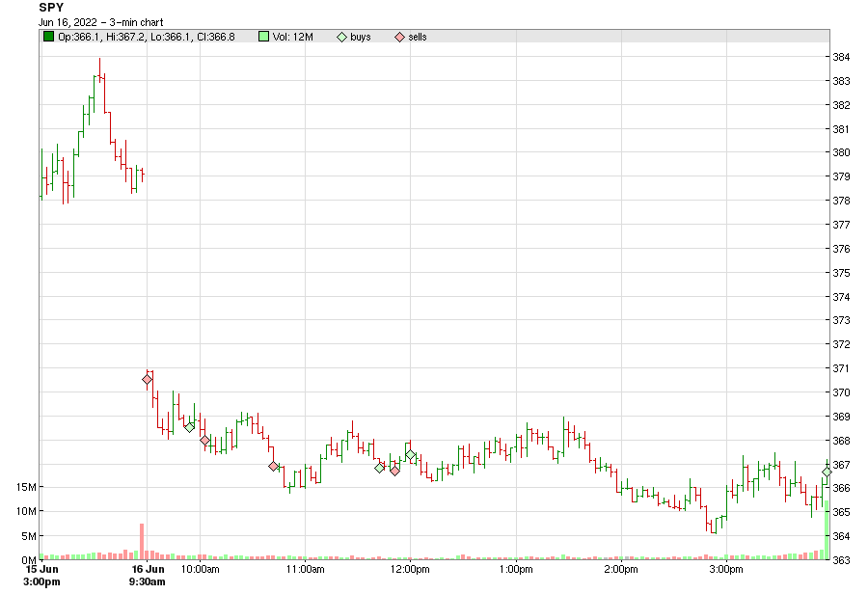Select the sell marker at the 9:30am open
This screenshot has width=868, height=594.
point(147,379)
